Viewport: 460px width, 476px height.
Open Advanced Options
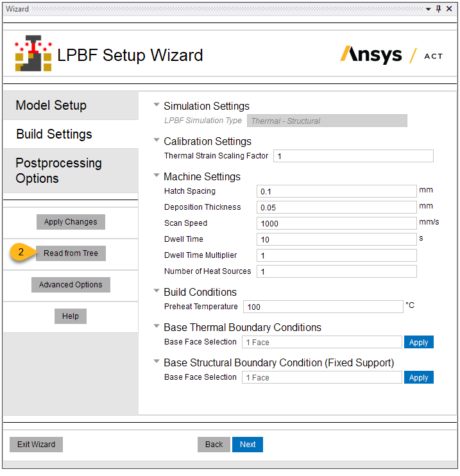point(71,285)
